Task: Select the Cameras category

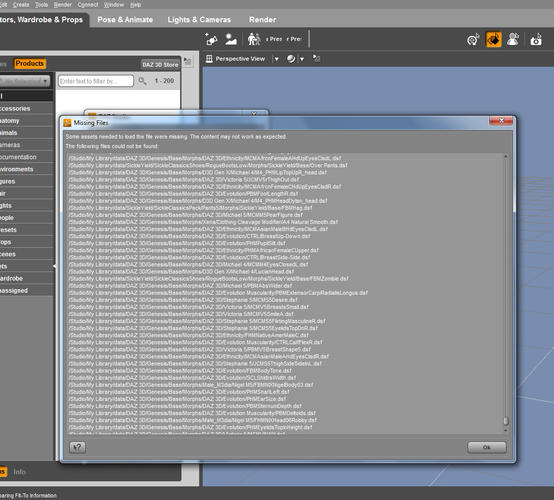Action: point(26,145)
